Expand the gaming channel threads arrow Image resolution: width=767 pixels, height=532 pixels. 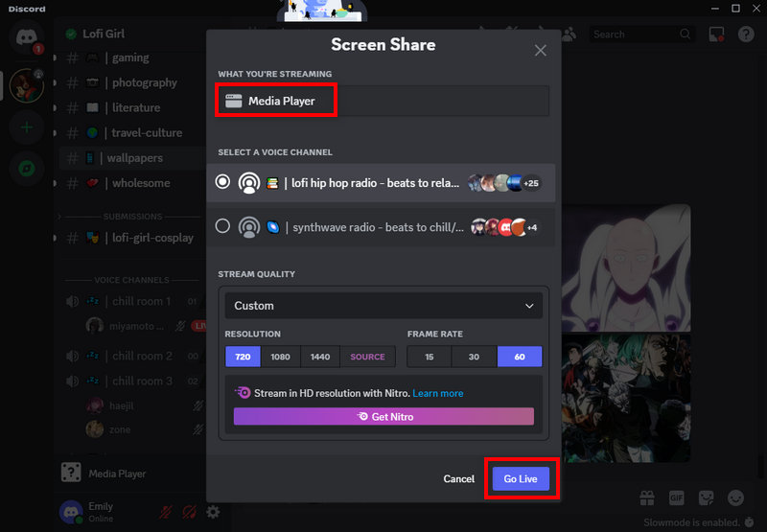55,58
